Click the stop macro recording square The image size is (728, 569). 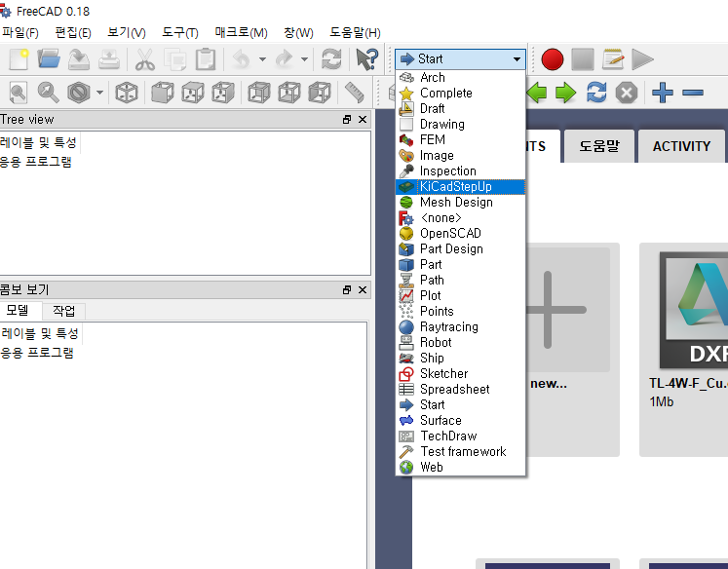pyautogui.click(x=583, y=59)
